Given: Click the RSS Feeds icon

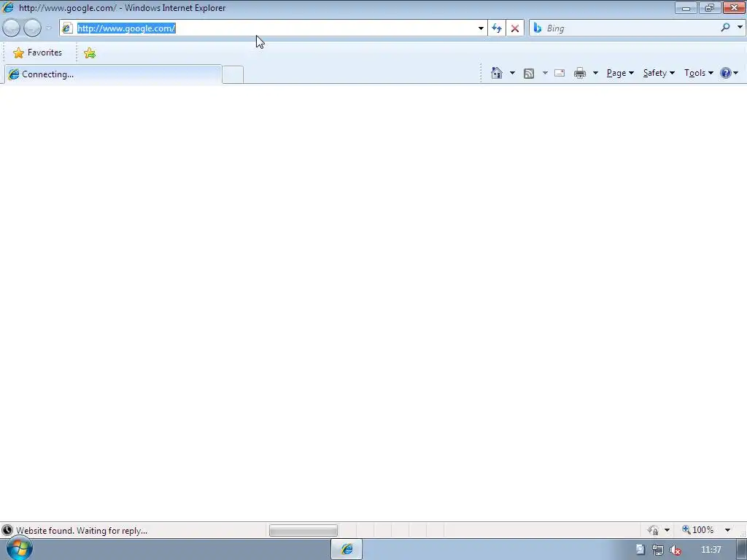Looking at the screenshot, I should point(529,73).
